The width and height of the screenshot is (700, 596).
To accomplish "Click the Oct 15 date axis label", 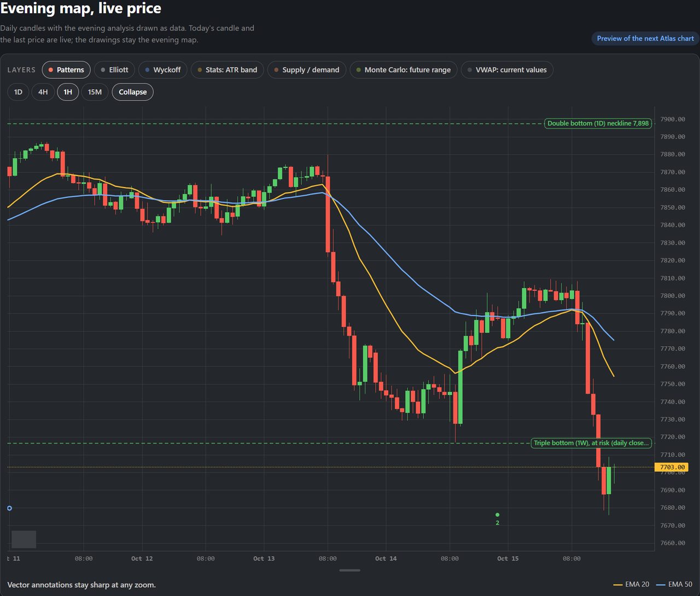I will click(508, 558).
